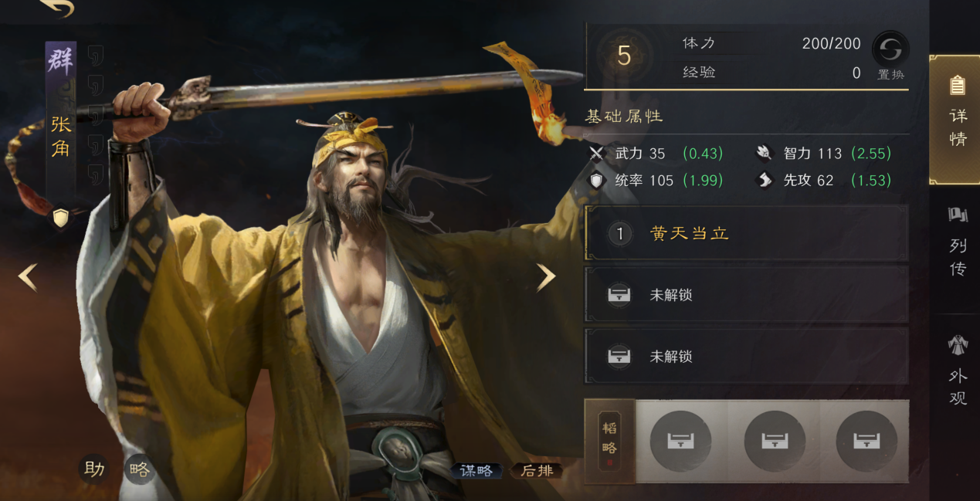
Task: Go back with the top-left arrow
Action: [x=56, y=8]
